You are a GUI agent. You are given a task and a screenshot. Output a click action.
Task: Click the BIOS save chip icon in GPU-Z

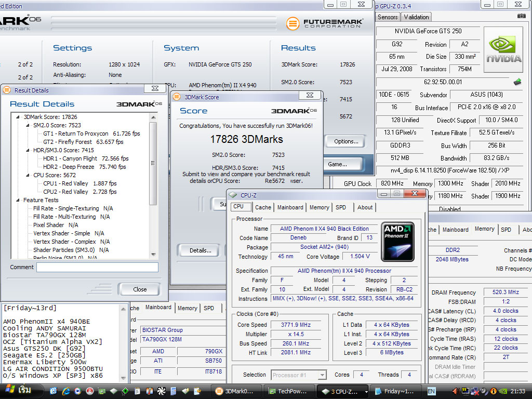517,82
